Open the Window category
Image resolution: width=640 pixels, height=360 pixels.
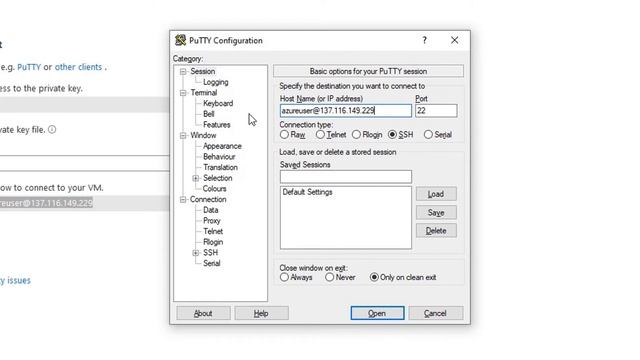click(x=203, y=135)
